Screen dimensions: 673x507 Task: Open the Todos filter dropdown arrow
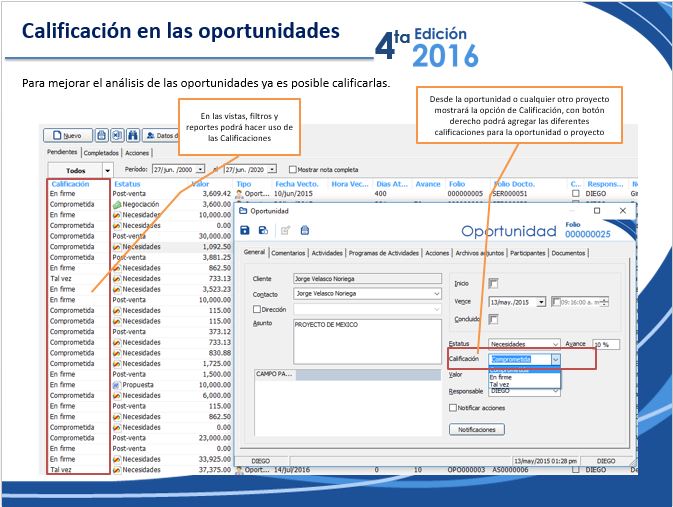tap(107, 170)
